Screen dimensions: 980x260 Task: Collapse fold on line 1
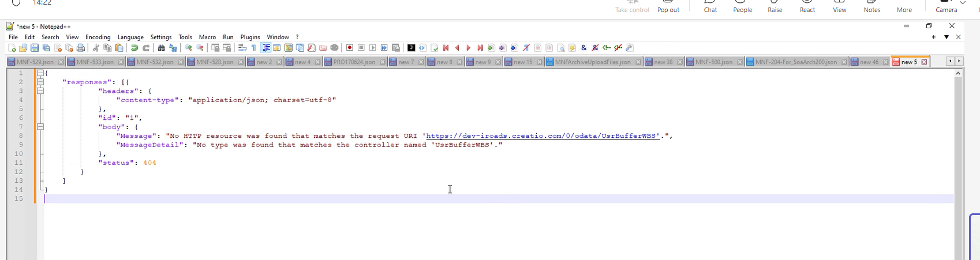[40, 73]
